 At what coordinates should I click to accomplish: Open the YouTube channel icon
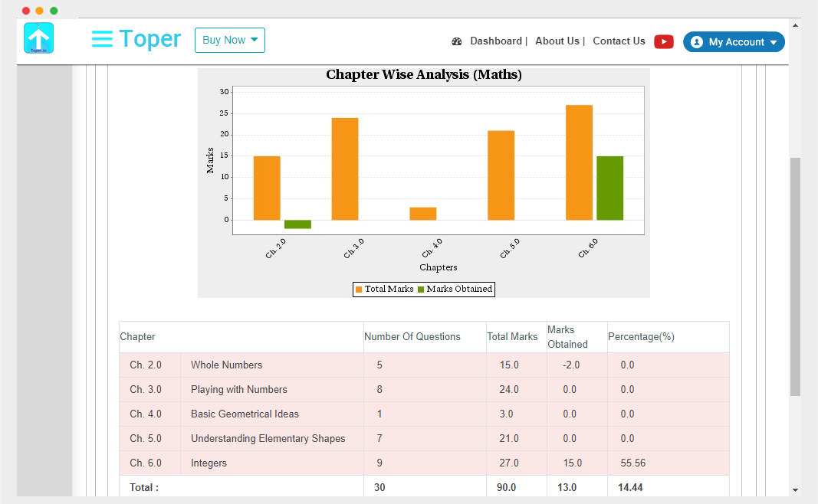[663, 41]
